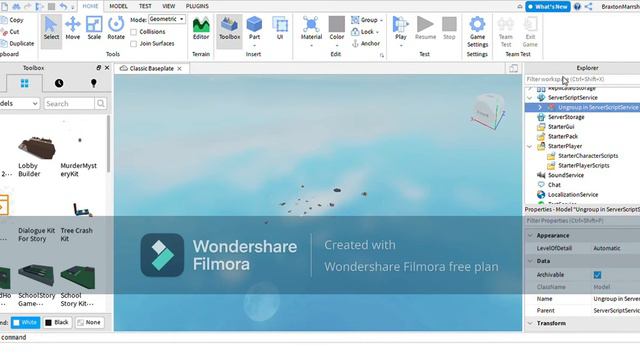
Task: Activate the Scale tool
Action: (94, 29)
